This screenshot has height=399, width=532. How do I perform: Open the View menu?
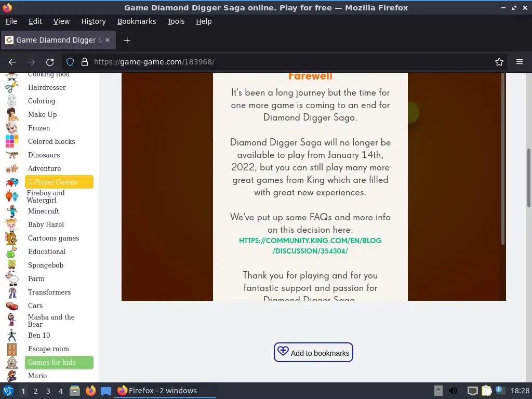61,21
